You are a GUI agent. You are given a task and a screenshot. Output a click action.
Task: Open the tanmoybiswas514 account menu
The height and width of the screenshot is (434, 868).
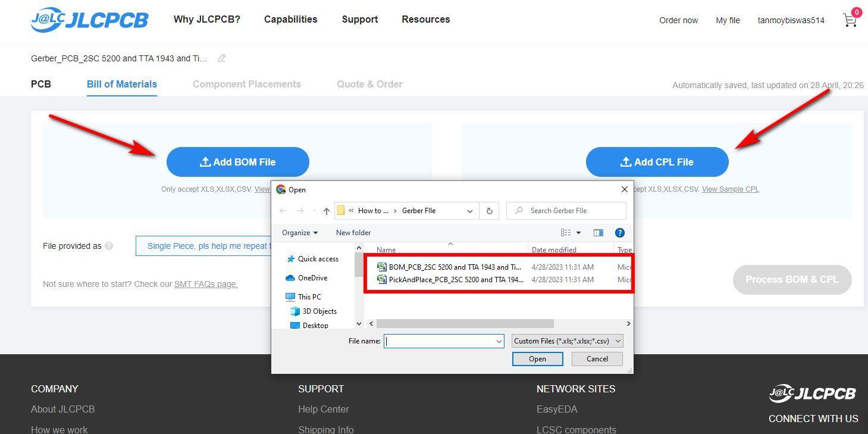click(x=791, y=20)
